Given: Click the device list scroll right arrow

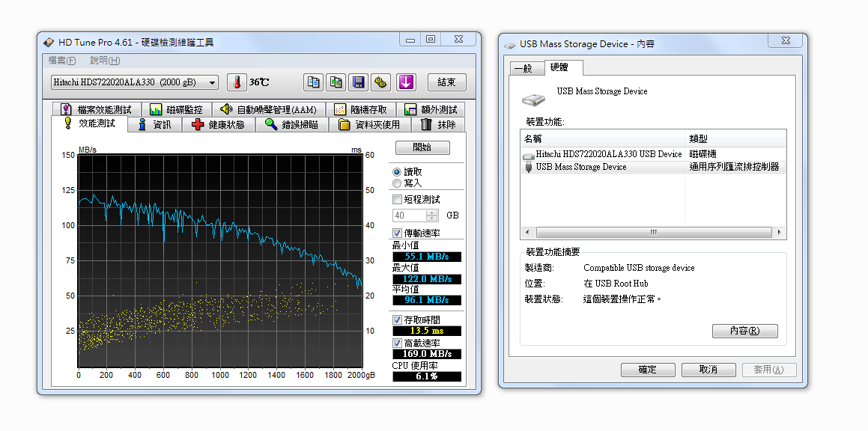Looking at the screenshot, I should (x=779, y=233).
